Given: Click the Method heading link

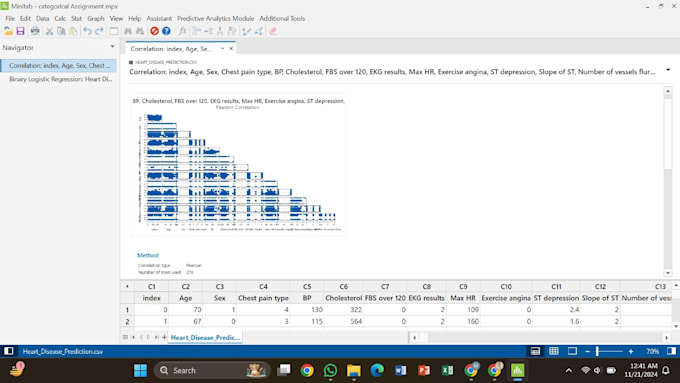Looking at the screenshot, I should [x=148, y=255].
